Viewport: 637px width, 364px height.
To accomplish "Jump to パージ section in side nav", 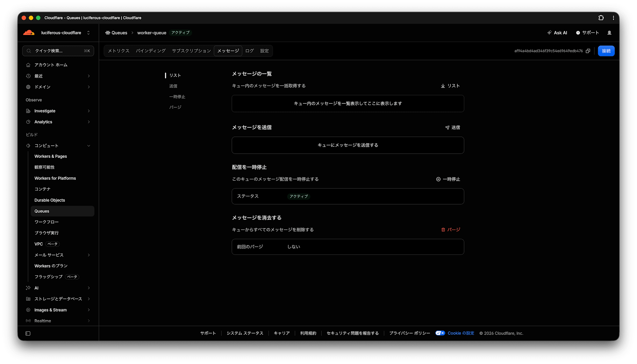I will (x=175, y=107).
